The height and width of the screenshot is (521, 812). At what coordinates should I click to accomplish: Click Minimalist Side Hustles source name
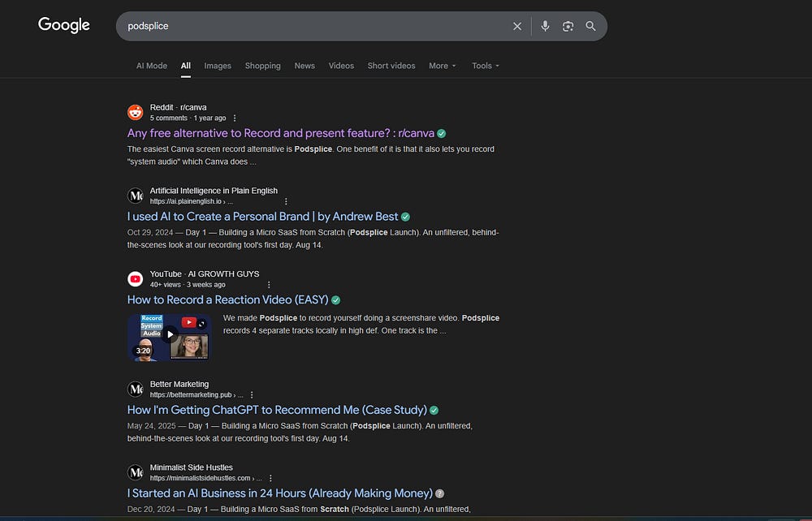192,467
